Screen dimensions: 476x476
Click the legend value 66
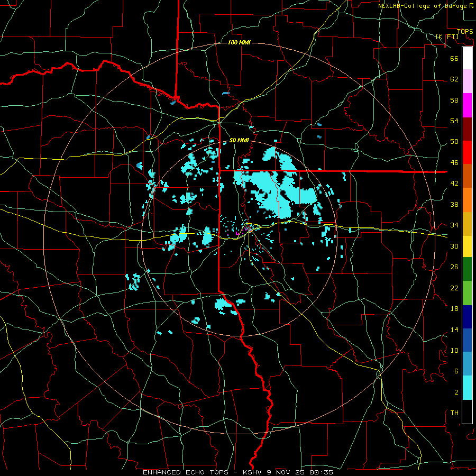click(454, 58)
